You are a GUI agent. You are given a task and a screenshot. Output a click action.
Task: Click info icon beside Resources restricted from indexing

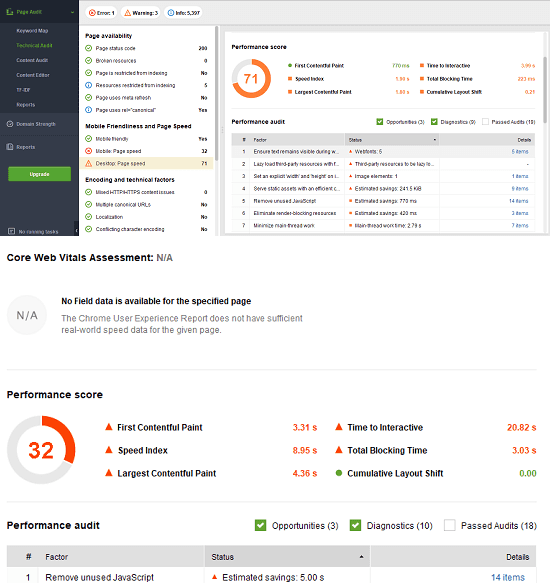(89, 85)
